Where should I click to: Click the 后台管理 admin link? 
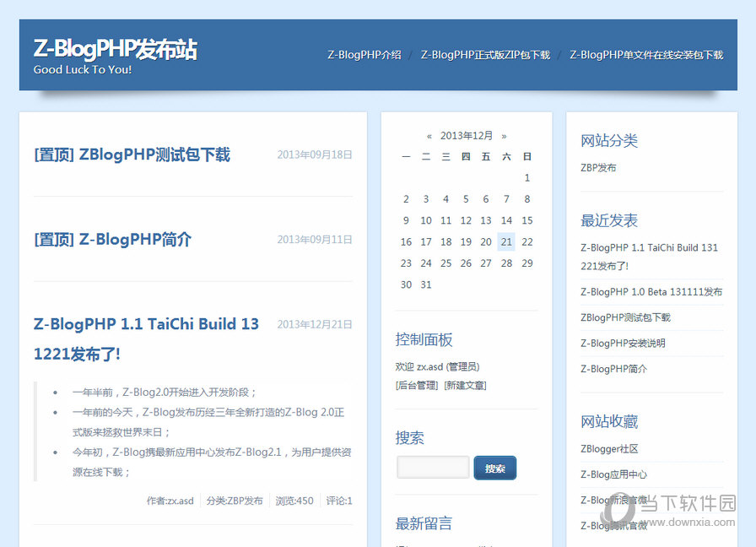[417, 386]
